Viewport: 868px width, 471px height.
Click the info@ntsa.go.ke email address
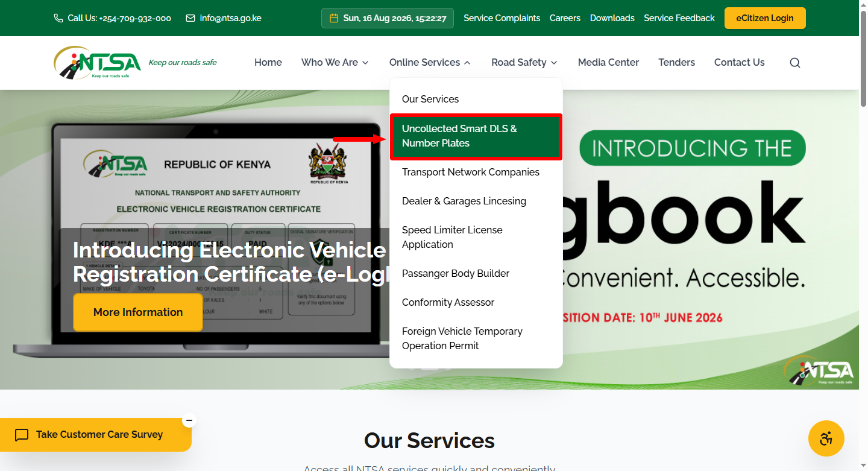[231, 18]
